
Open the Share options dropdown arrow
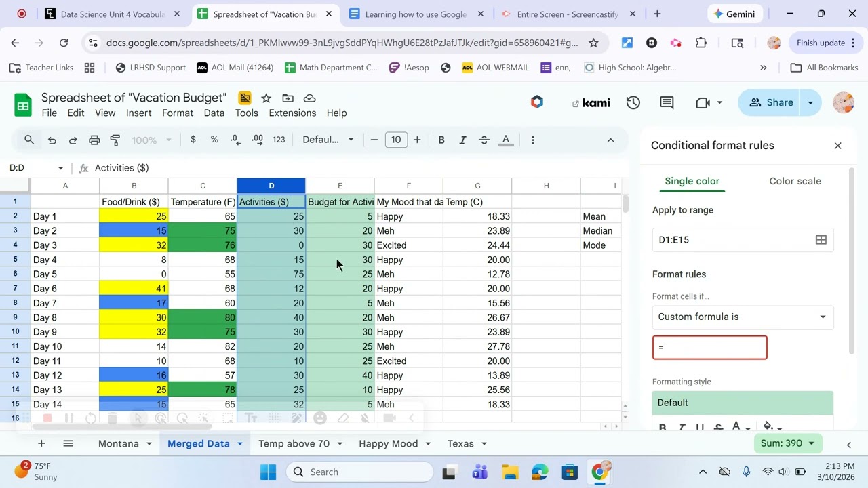pos(810,103)
